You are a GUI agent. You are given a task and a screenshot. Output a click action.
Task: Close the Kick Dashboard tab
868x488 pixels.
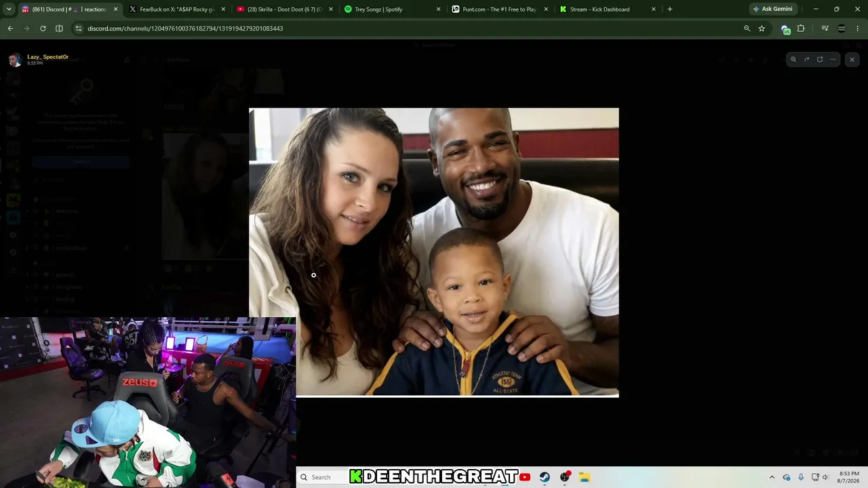654,9
